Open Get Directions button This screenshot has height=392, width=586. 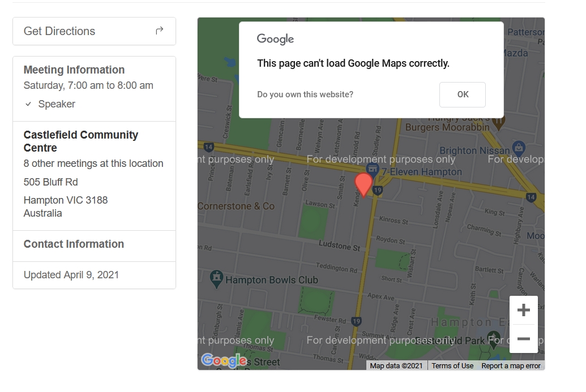(94, 31)
